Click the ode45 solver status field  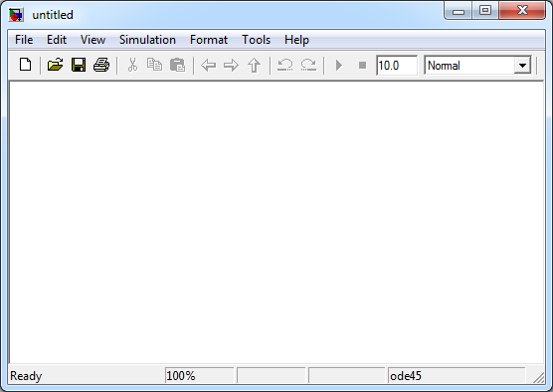coord(457,375)
